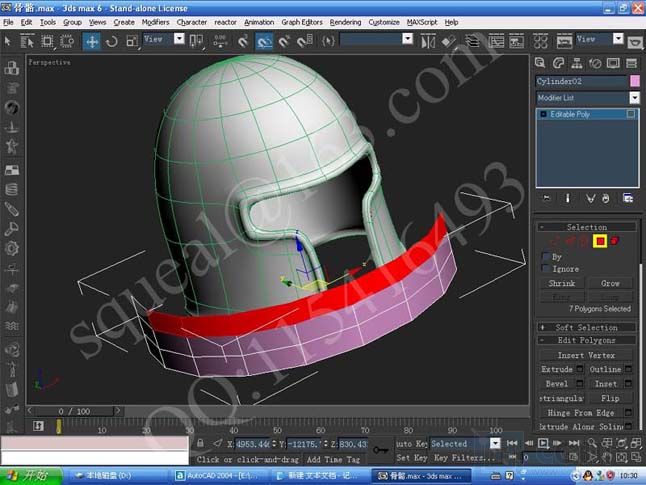Open the Named Selection Sets dropdown
Screen dimensions: 646x485
click(407, 39)
